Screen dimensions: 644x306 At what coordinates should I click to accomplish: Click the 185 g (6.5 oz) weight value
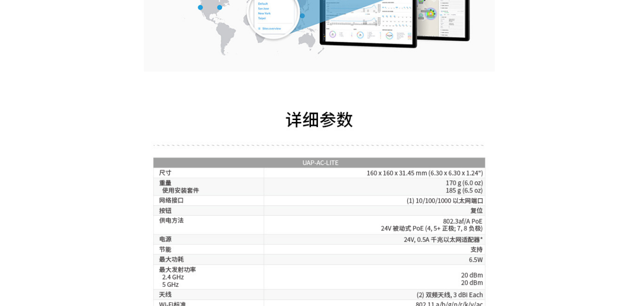pos(464,190)
